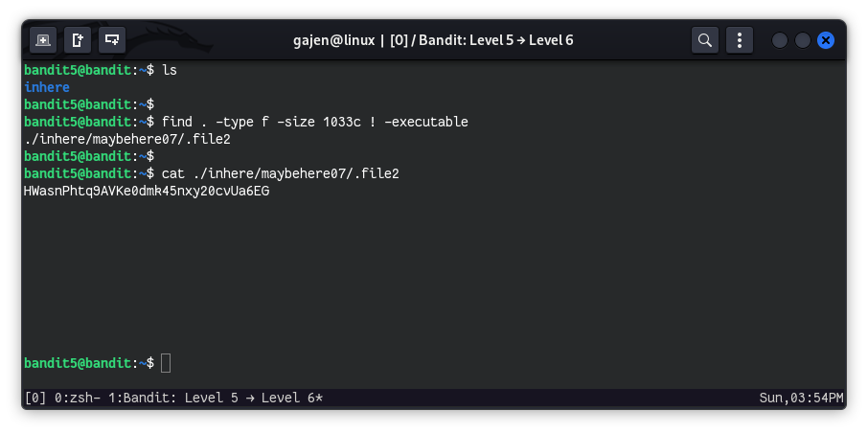Click the find output path './inhere/maybehere07/.file2'
Viewport: 868px width, 433px height.
(127, 139)
